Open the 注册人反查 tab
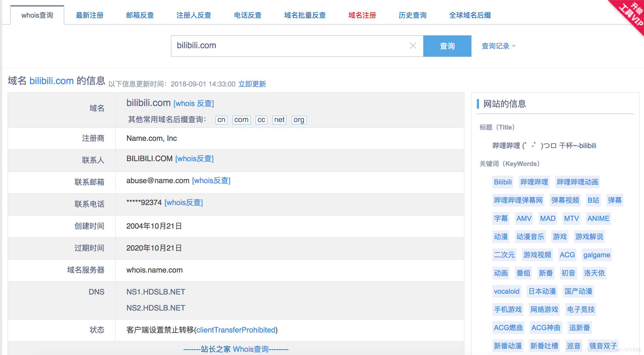This screenshot has height=355, width=644. (x=194, y=15)
